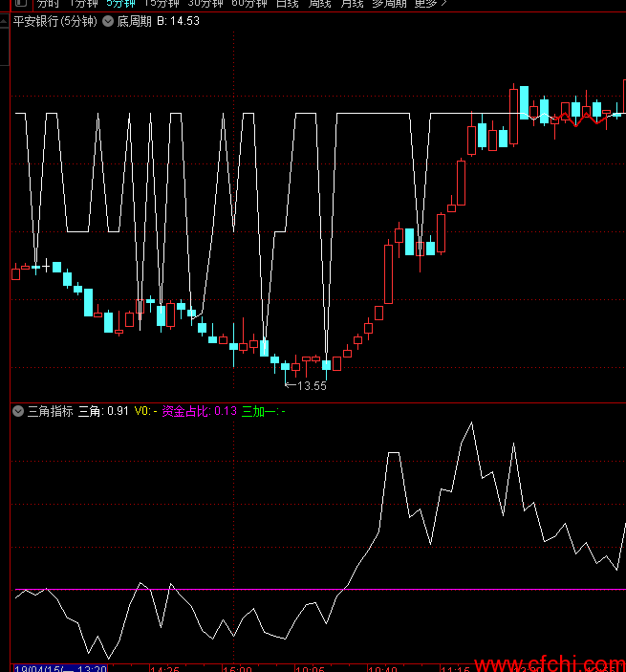This screenshot has width=626, height=672.
Task: Switch to the 30分钟 period tab
Action: (205, 4)
